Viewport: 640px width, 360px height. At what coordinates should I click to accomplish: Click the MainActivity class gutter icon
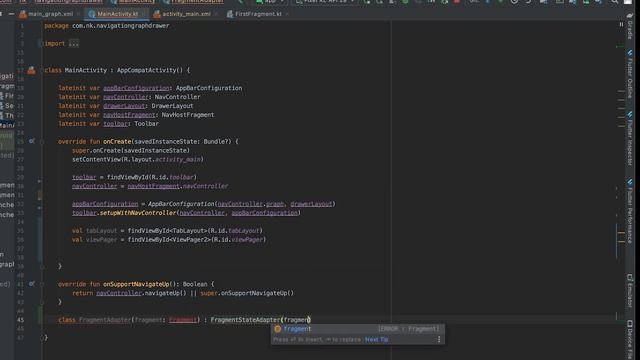coord(31,70)
